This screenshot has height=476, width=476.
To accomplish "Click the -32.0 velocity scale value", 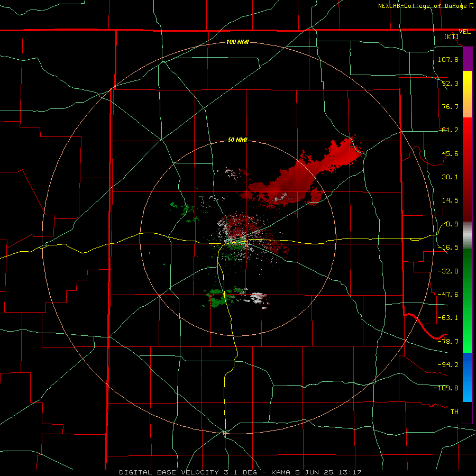I will click(448, 271).
